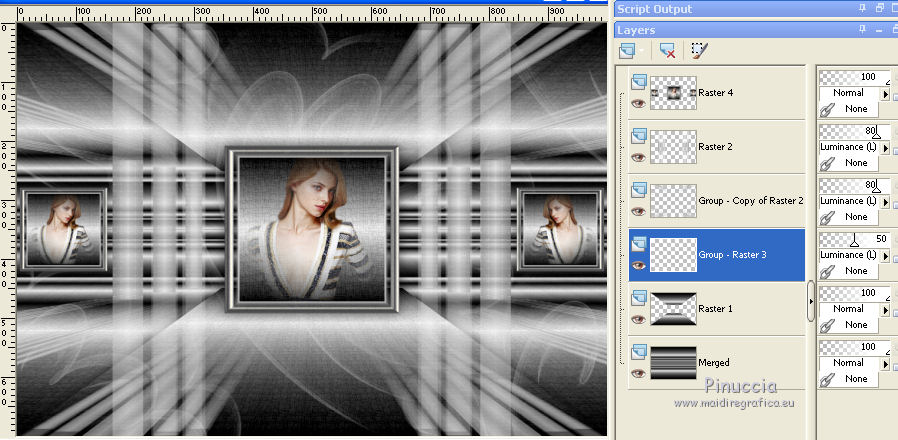Click the opacity slider of Merged layer
The height and width of the screenshot is (440, 898).
854,347
